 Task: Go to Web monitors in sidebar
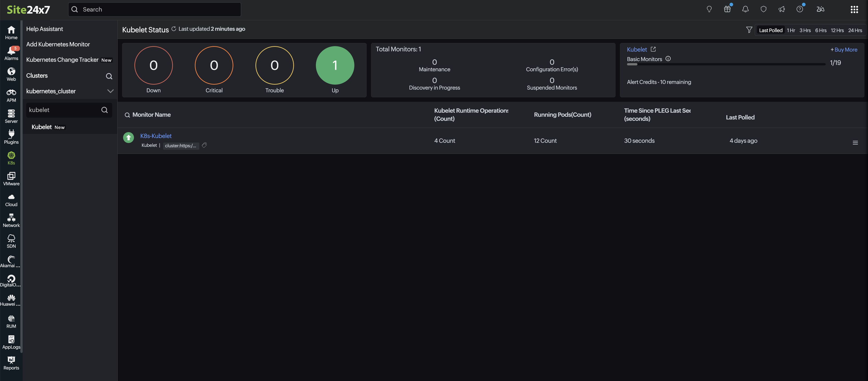click(11, 74)
